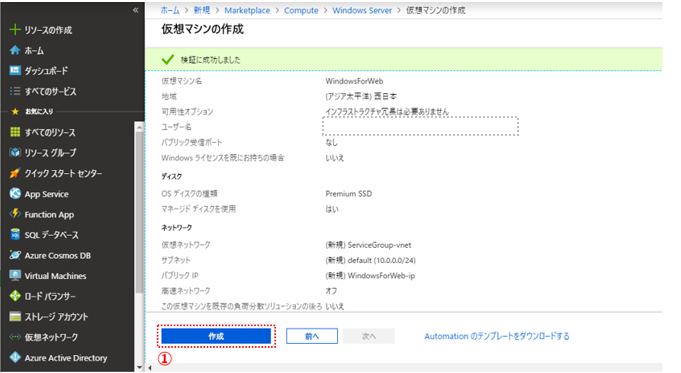Select Virtual Machines menu label
Screen dimensions: 681x373
click(55, 276)
